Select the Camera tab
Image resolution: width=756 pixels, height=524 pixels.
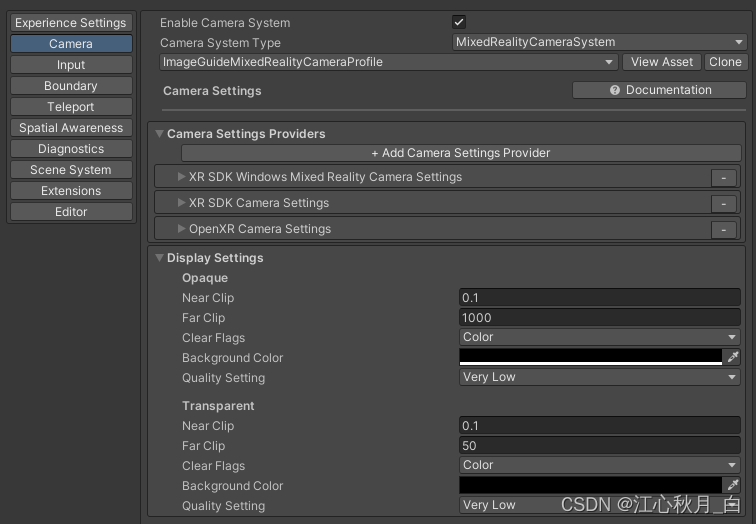[x=71, y=44]
